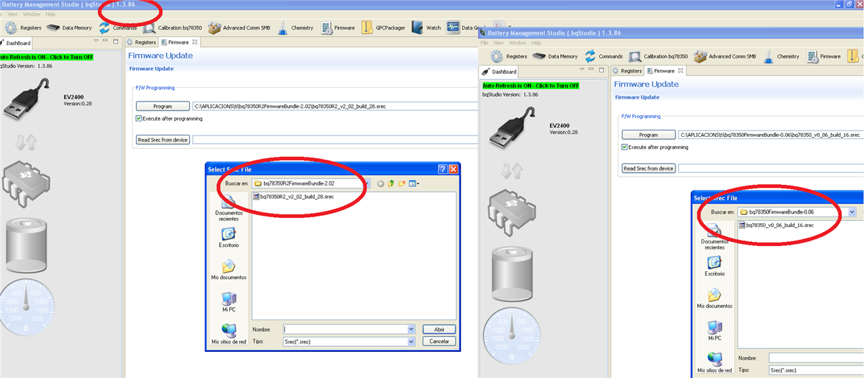Image resolution: width=868 pixels, height=378 pixels.
Task: Select file bq78350_v0_06_build_16.srec in dialog
Action: click(x=776, y=225)
